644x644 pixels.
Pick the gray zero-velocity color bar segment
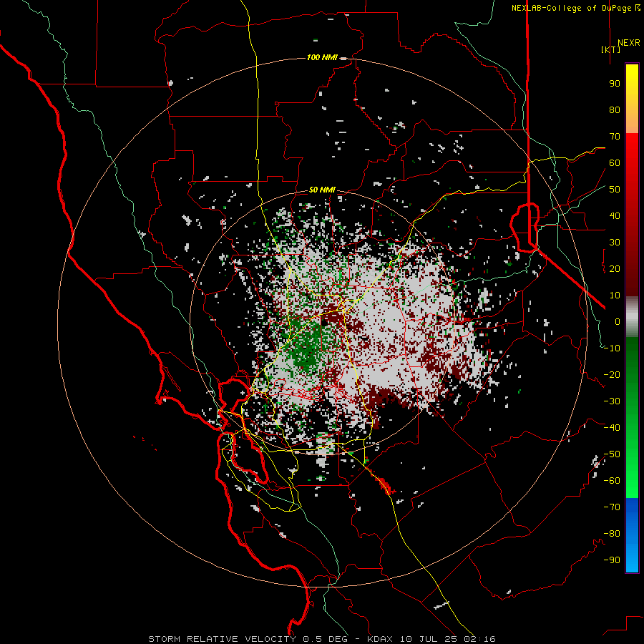[x=632, y=317]
